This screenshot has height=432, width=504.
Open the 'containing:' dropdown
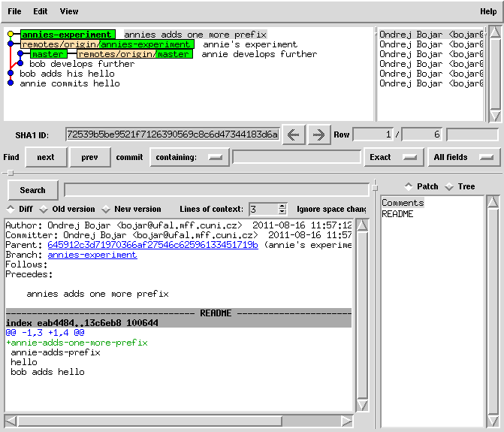click(x=189, y=157)
